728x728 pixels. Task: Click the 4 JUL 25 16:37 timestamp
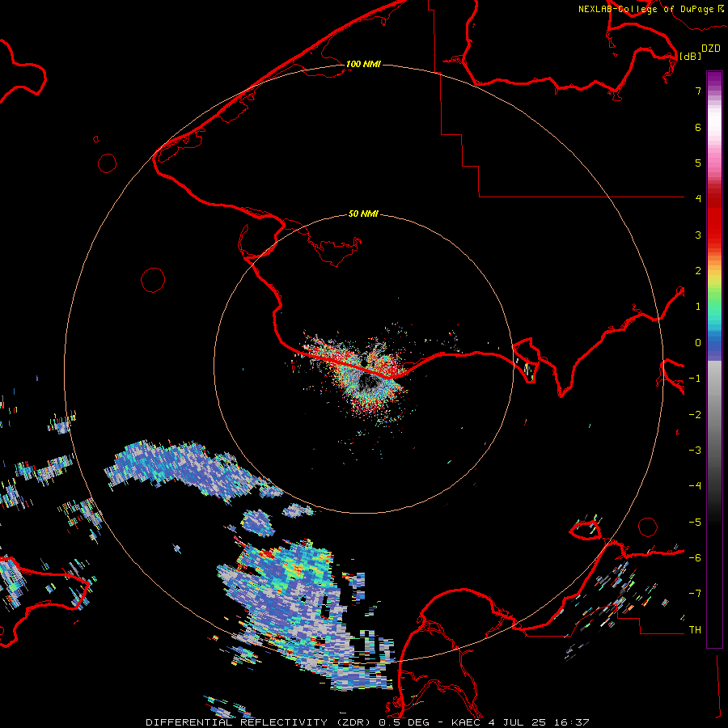click(x=539, y=722)
